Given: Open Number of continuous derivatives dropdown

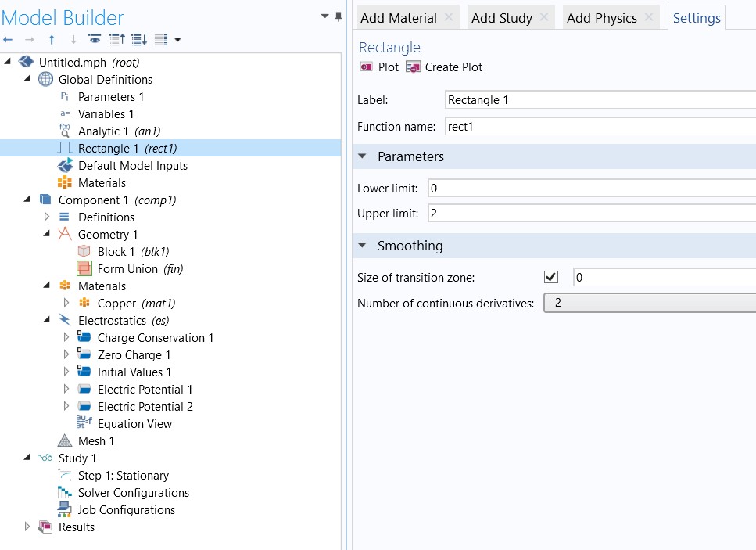Looking at the screenshot, I should coord(649,303).
